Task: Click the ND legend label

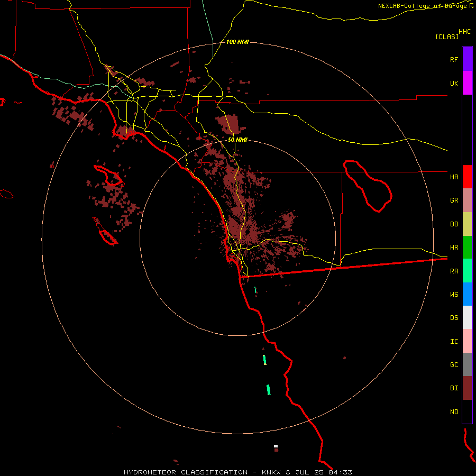Action: 454,412
